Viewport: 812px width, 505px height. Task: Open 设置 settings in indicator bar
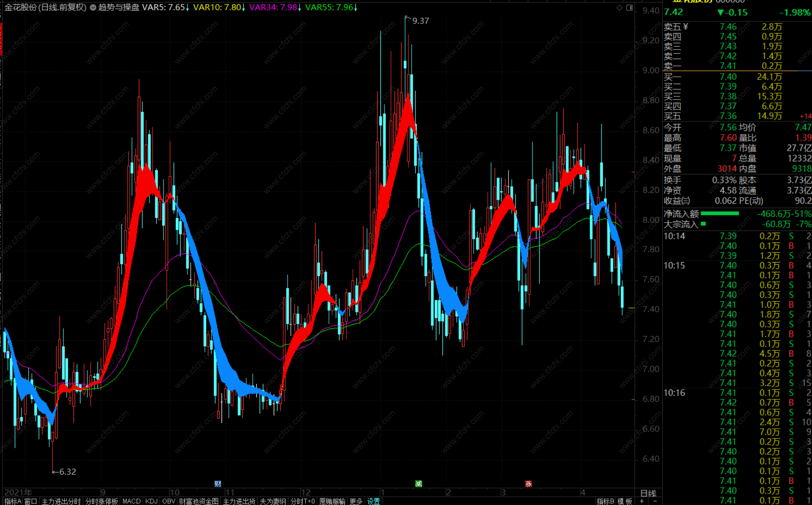(374, 501)
